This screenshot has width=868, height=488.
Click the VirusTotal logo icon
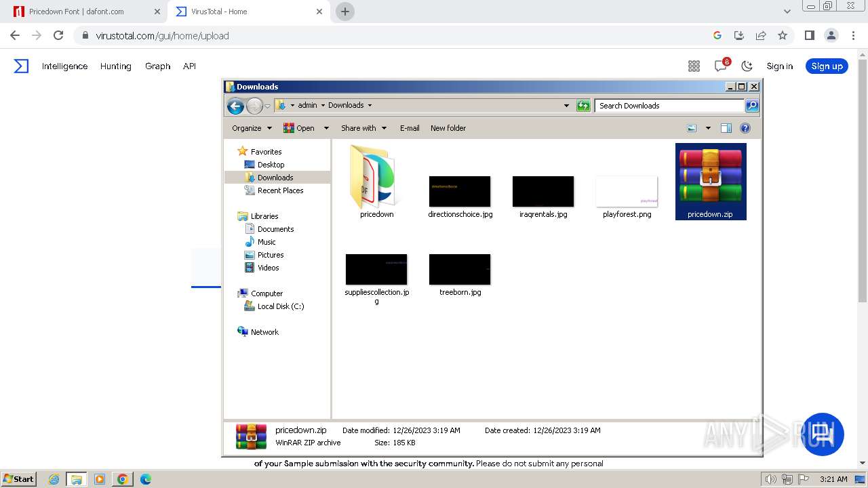pos(22,66)
